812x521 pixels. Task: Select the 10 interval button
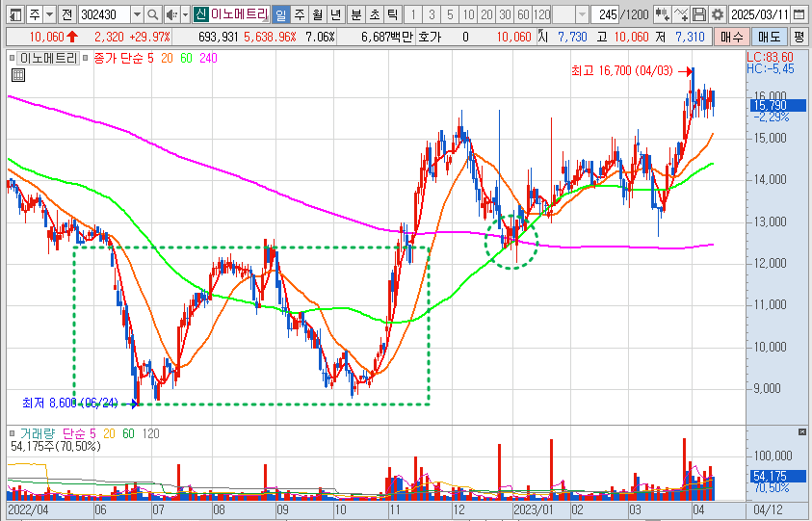pos(468,14)
